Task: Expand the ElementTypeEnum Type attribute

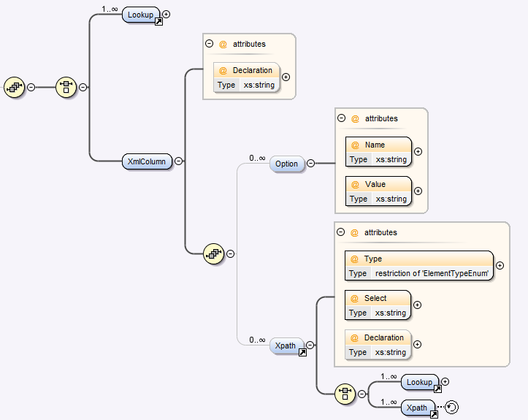Action: tap(500, 265)
